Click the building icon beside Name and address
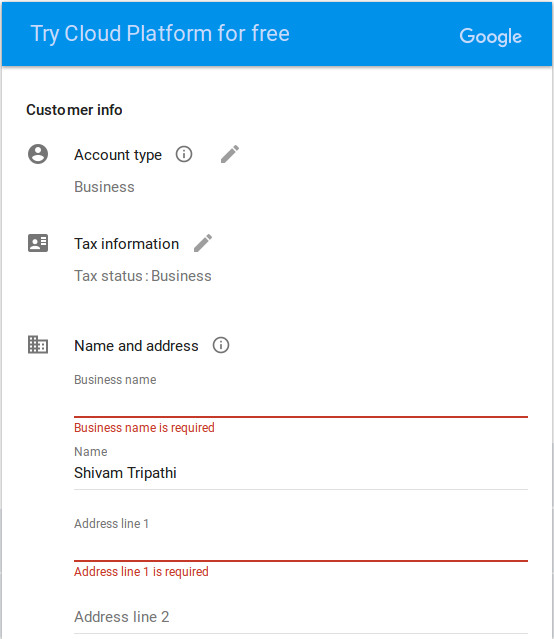Image resolution: width=554 pixels, height=639 pixels. (38, 345)
